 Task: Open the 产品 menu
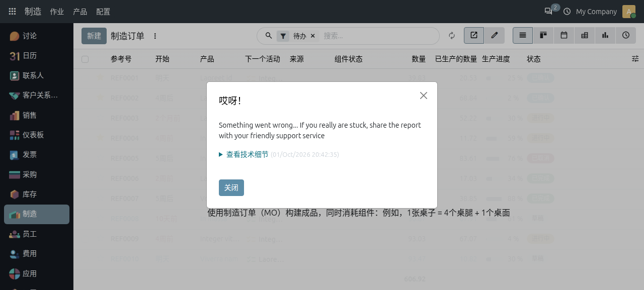coord(80,12)
